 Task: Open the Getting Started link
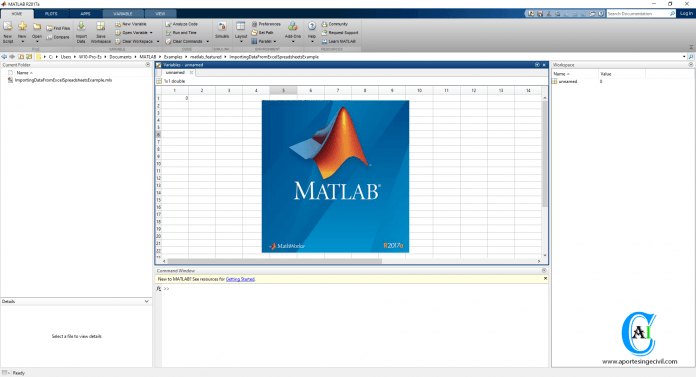(240, 279)
